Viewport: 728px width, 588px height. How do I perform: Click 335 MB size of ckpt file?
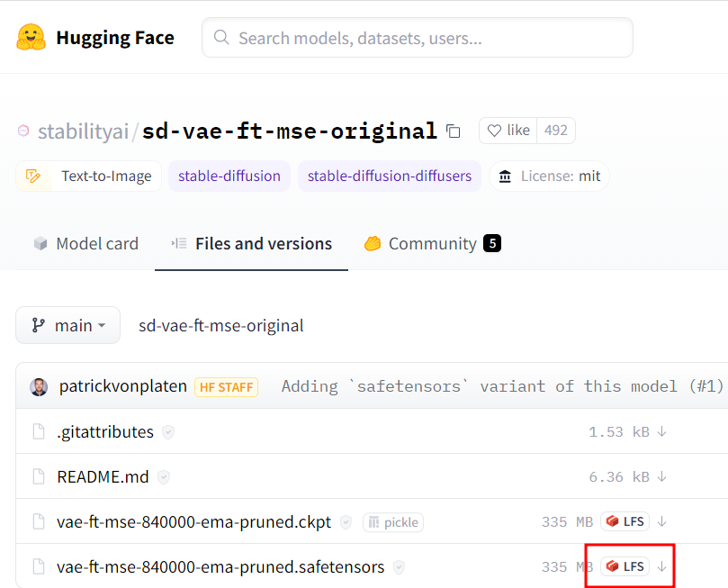point(567,522)
